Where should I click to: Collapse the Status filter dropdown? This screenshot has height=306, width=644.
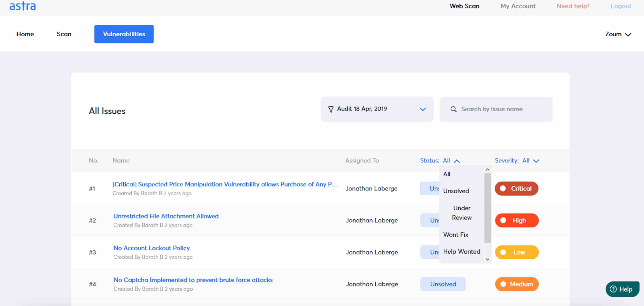coord(457,161)
